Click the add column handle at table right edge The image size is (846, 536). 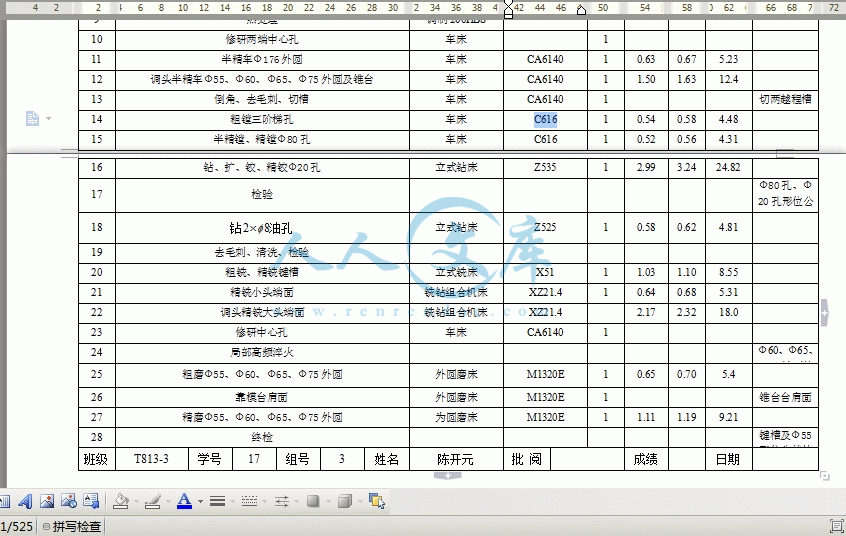pyautogui.click(x=824, y=313)
